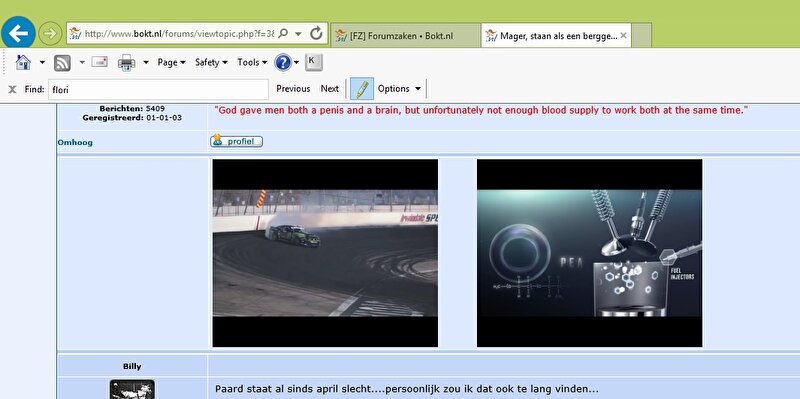Click the Find text field containing 'flori'

[x=158, y=89]
